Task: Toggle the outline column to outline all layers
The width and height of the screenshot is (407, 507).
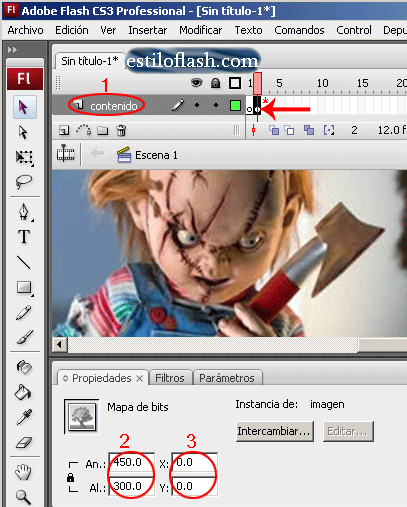Action: pos(235,83)
